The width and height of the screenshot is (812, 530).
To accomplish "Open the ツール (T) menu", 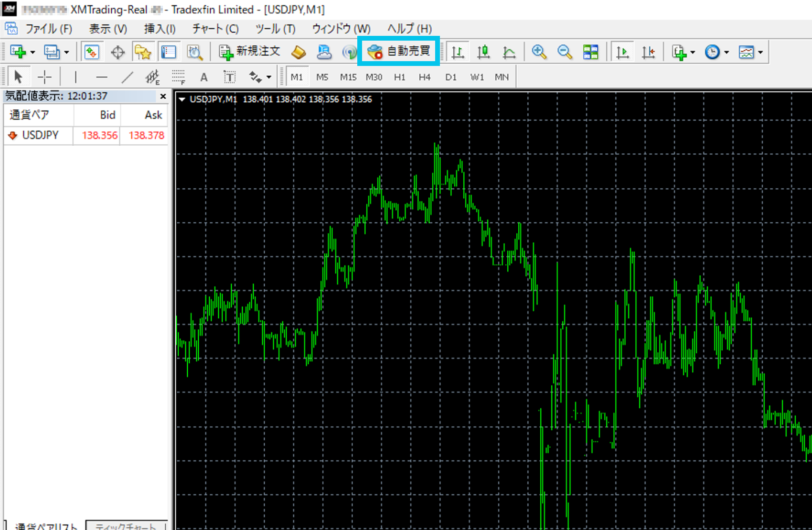I will [275, 29].
